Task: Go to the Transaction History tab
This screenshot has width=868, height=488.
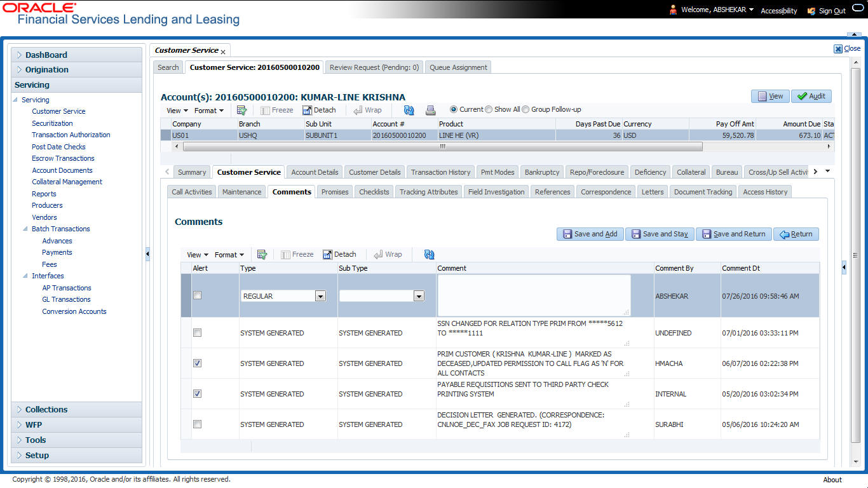Action: [441, 172]
